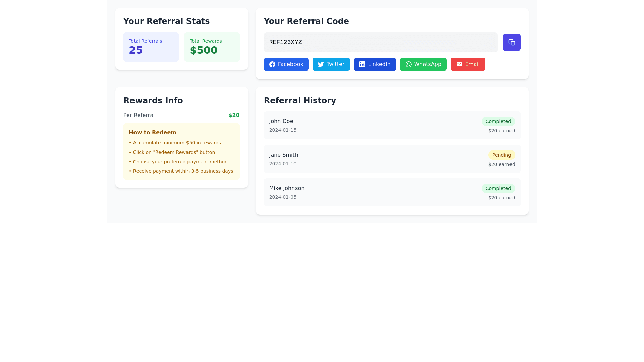
Task: Share via the Twitter button label
Action: coord(335,64)
